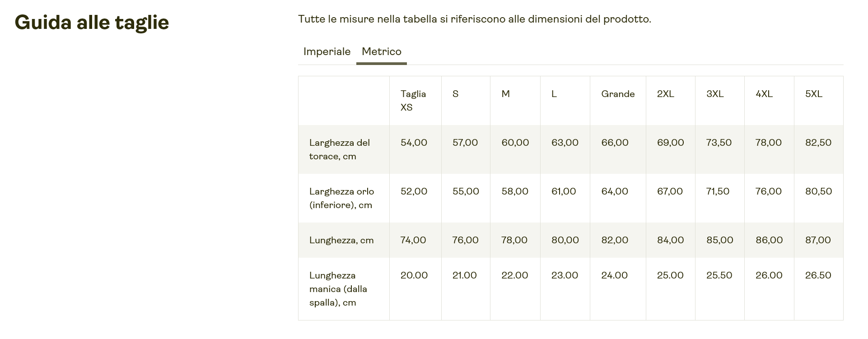
Task: Click the measurement description text above tabs
Action: (x=474, y=19)
